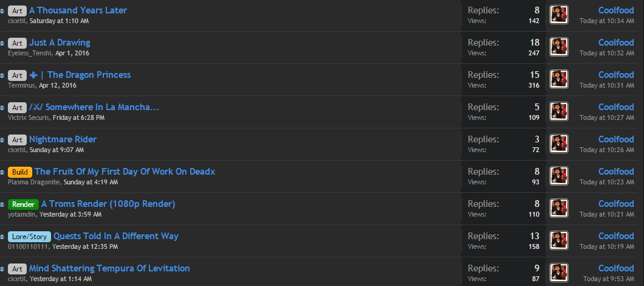Open thread 'A Thousand Years Later'
Viewport: 644px width, 286px height.
[78, 10]
